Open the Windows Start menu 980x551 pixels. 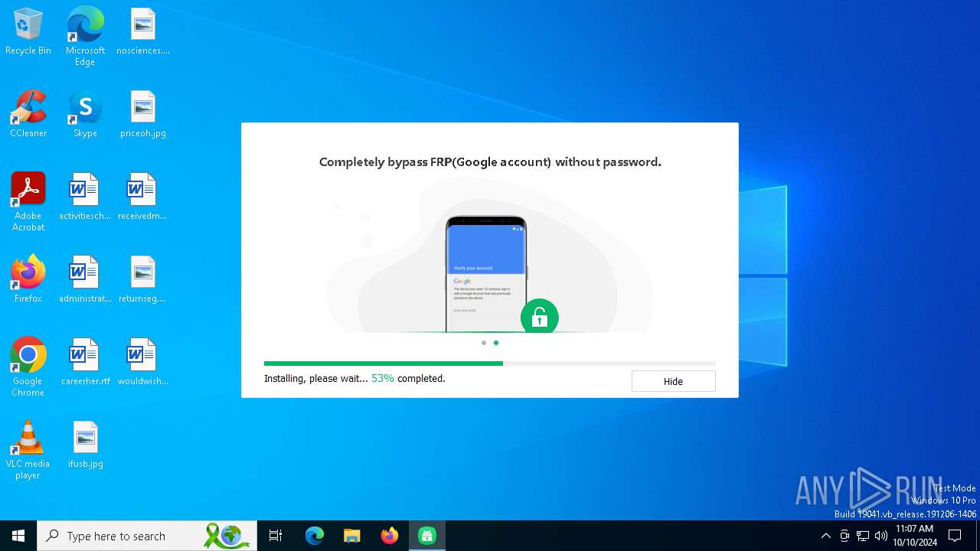[x=18, y=536]
